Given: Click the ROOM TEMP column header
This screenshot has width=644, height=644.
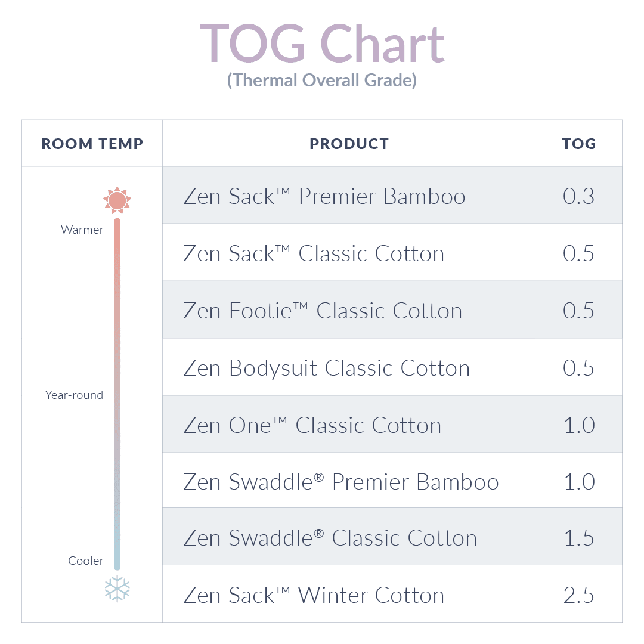Looking at the screenshot, I should click(x=92, y=144).
